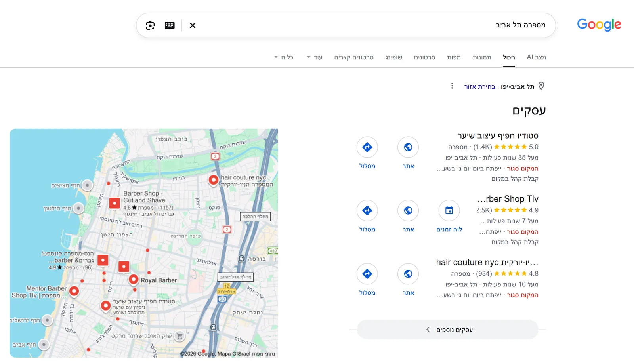The height and width of the screenshot is (364, 634).
Task: Click the 5.0 rating of סטודיו חפיף
Action: (533, 147)
